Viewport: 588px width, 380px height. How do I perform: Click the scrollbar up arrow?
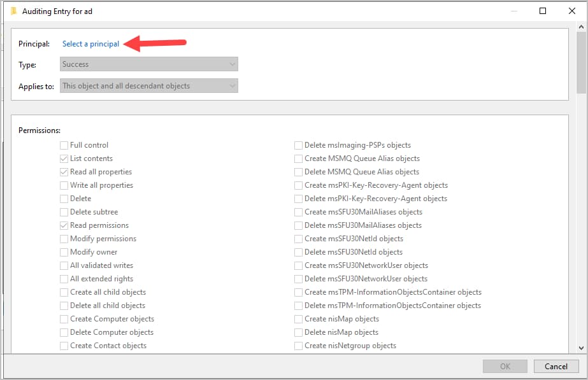click(581, 27)
